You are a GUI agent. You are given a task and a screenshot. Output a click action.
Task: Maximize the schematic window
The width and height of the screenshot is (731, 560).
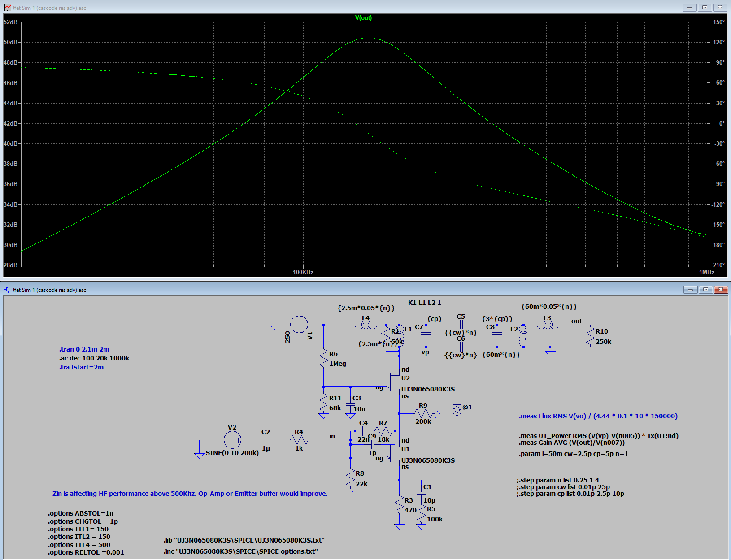click(x=705, y=290)
